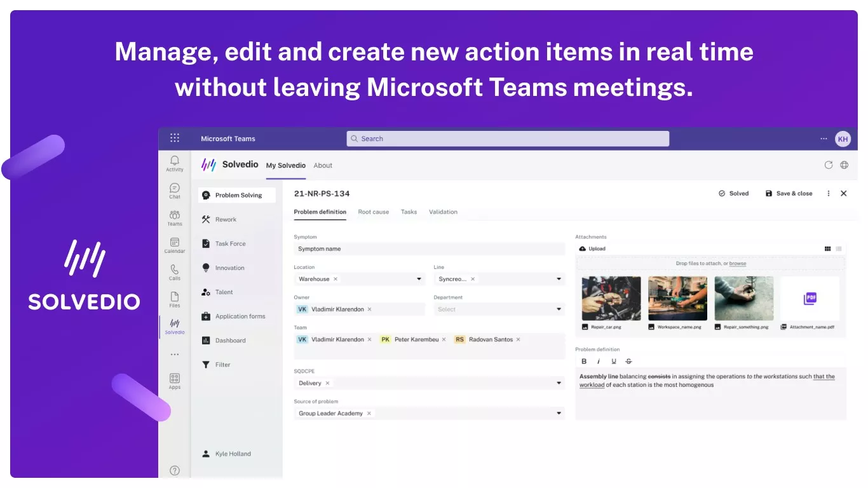Remove Syncreo value from Line field

click(473, 279)
